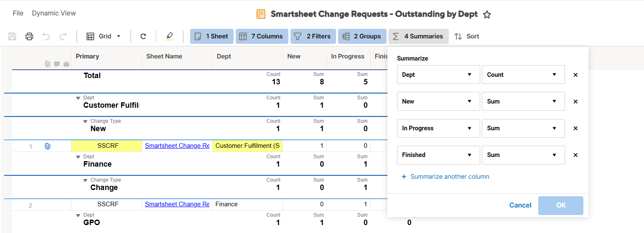Open Smartsheet Change Re link in row 1
Screen dimensions: 644x233
point(177,146)
